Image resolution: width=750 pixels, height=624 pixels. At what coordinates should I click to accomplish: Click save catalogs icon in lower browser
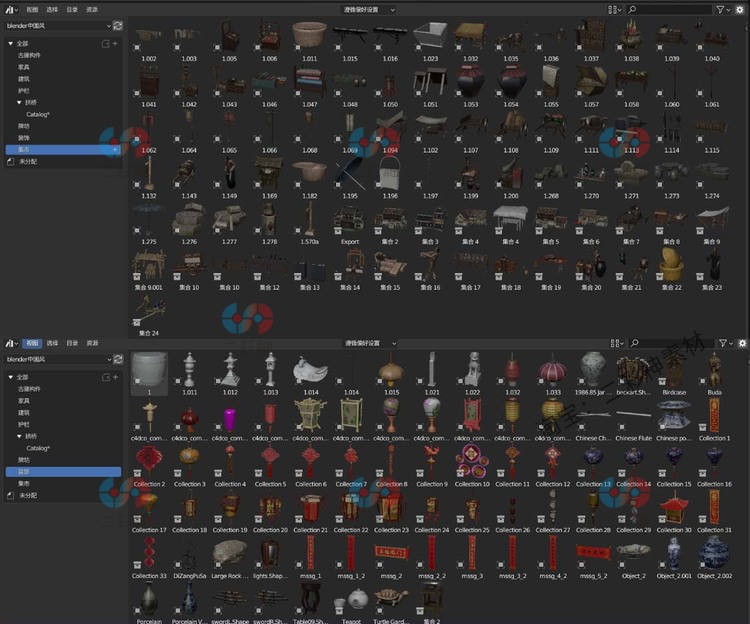pyautogui.click(x=106, y=377)
